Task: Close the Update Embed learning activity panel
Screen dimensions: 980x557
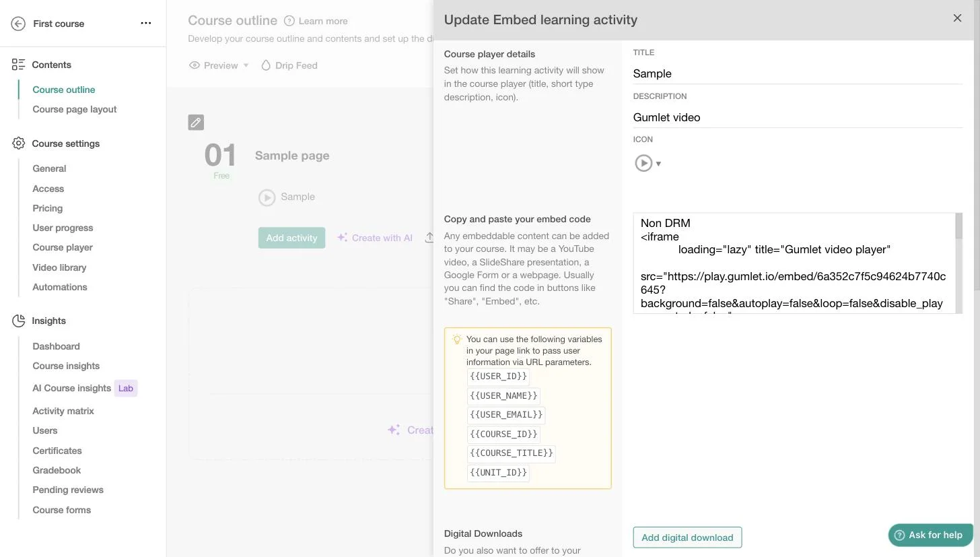Action: (x=957, y=18)
